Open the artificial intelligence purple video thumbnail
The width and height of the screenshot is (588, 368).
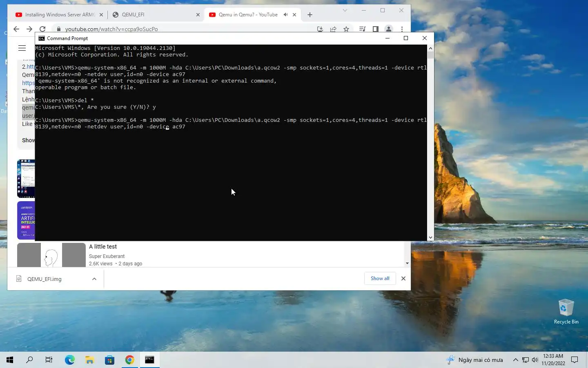pyautogui.click(x=26, y=220)
